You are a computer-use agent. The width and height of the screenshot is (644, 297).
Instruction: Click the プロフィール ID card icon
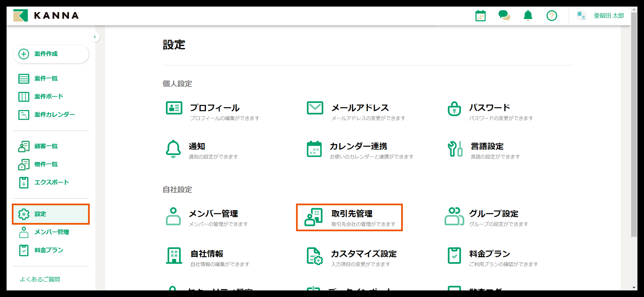click(174, 108)
